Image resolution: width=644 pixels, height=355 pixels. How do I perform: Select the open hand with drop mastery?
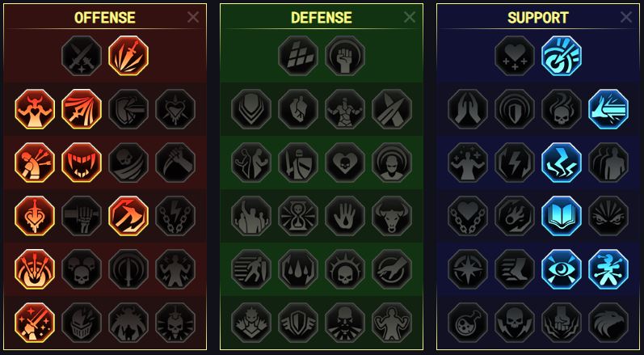click(x=345, y=216)
